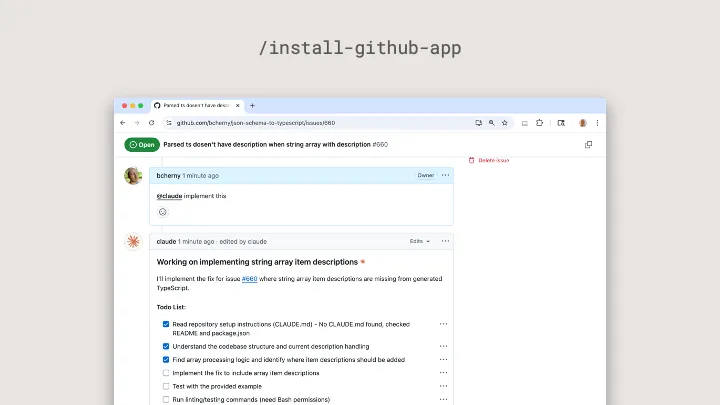Check 'Implement the fix' task
The width and height of the screenshot is (720, 405).
(x=166, y=373)
